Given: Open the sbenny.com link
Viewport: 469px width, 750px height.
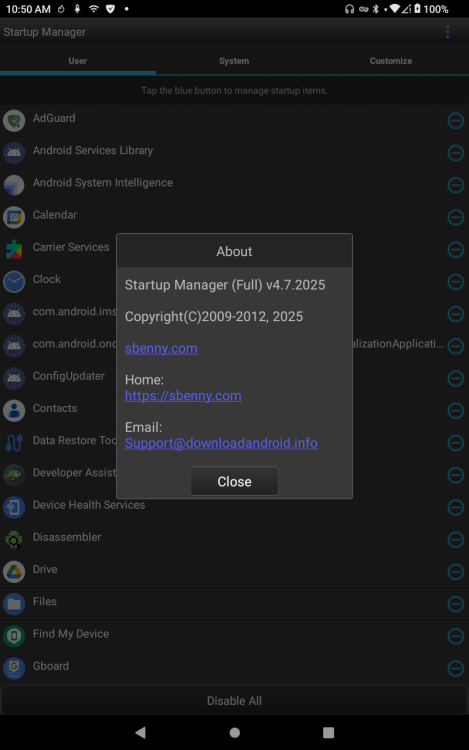Looking at the screenshot, I should click(x=161, y=348).
